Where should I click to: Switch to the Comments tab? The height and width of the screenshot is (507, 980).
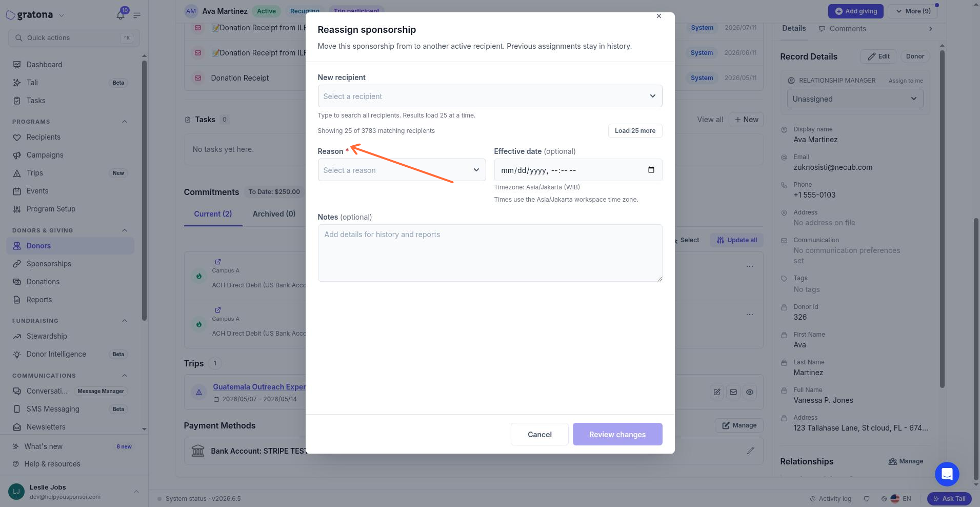tap(842, 29)
